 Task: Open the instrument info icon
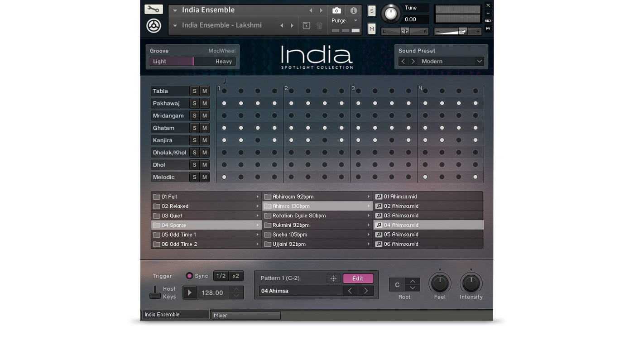354,10
